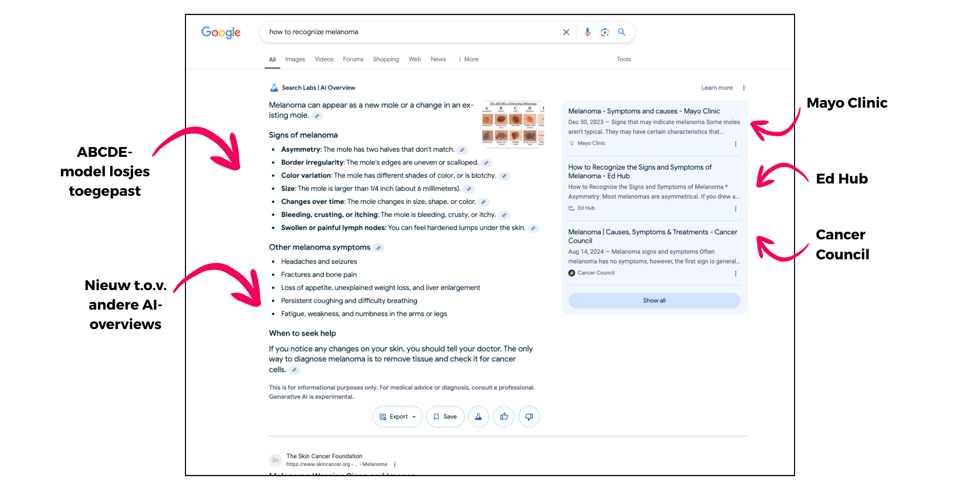
Task: Open link chip after 'check it for cancer cells'
Action: click(294, 370)
